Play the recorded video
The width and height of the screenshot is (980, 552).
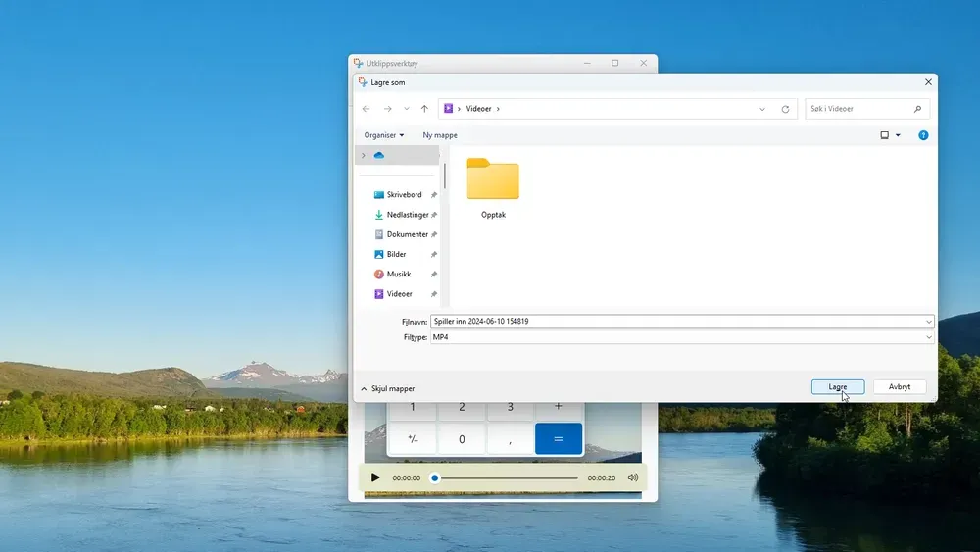[375, 477]
